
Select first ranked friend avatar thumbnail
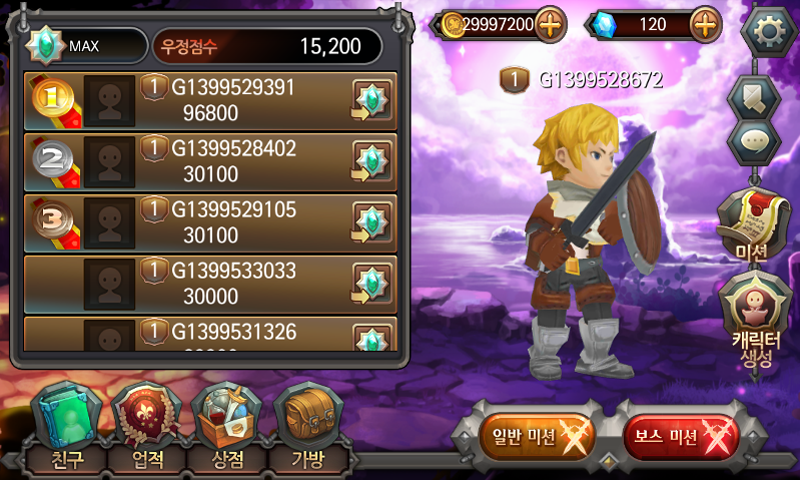(x=109, y=100)
